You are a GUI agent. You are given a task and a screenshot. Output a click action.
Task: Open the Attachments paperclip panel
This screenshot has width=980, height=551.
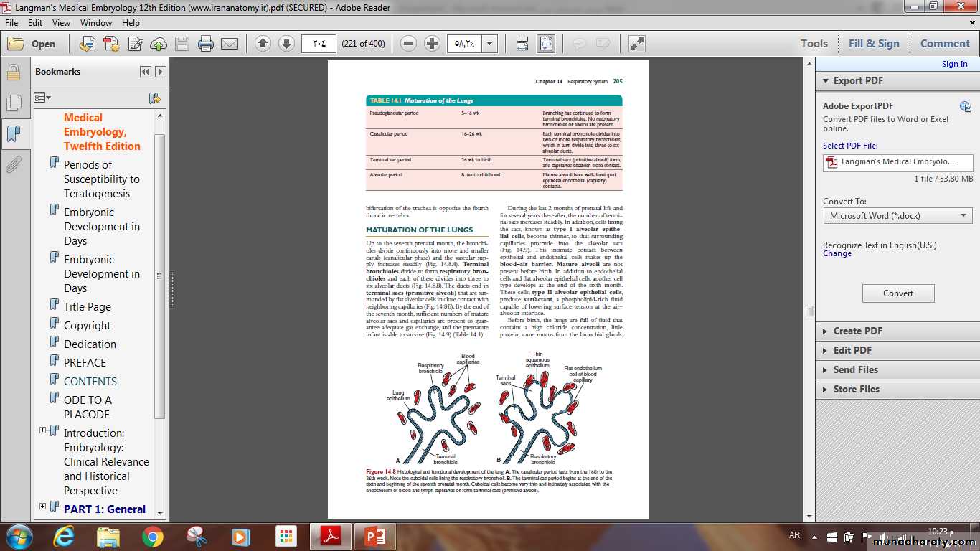click(13, 166)
